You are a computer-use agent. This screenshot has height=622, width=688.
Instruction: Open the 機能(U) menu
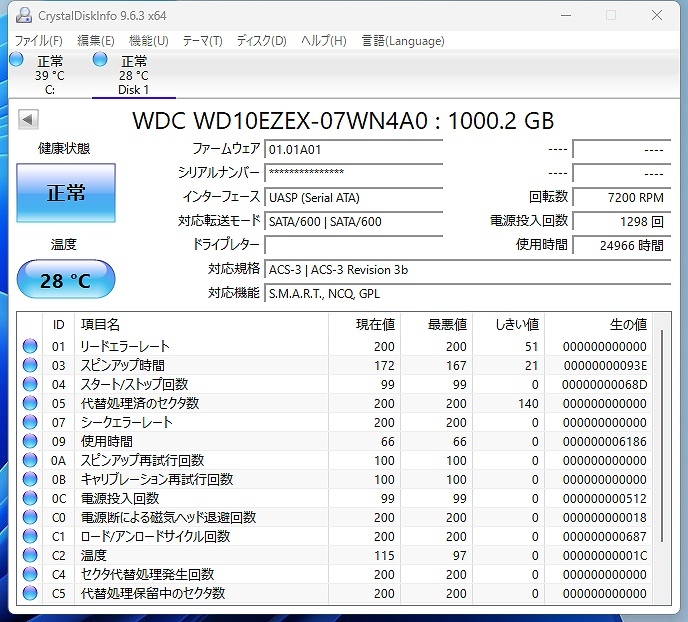pyautogui.click(x=149, y=41)
